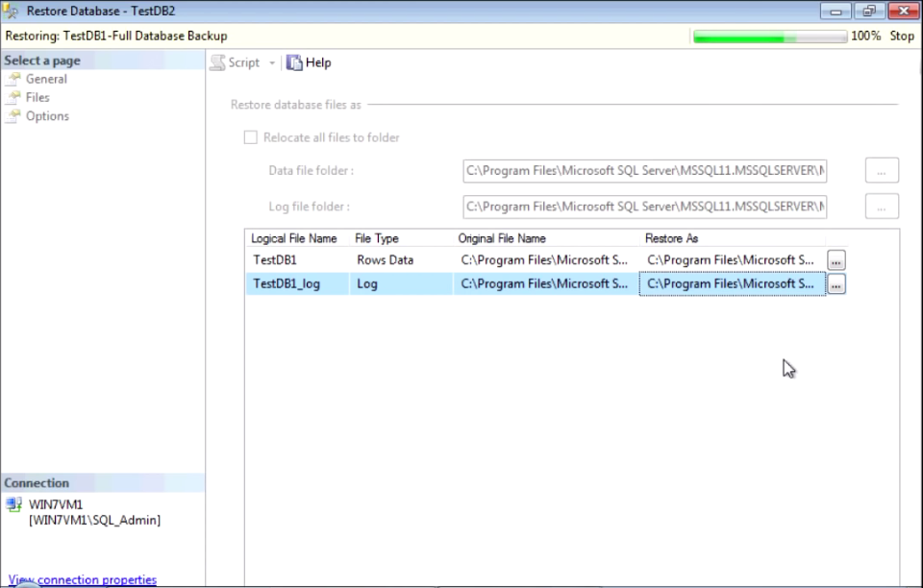
Task: Click the restore progress bar
Action: 769,37
